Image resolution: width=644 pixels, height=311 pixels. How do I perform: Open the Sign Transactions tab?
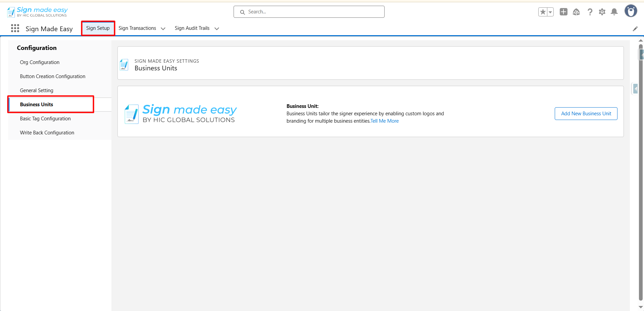[137, 28]
